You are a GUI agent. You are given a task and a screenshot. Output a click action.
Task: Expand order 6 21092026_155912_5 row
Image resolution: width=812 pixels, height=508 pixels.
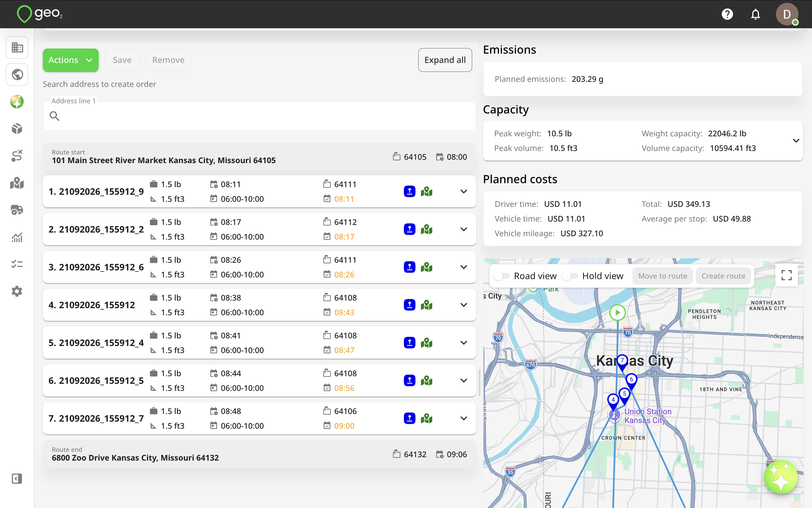(x=464, y=381)
